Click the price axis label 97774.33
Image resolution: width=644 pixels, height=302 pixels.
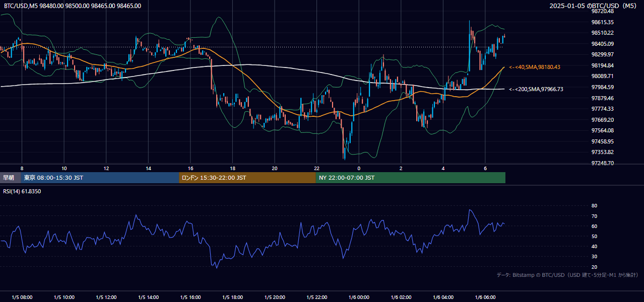(602, 109)
